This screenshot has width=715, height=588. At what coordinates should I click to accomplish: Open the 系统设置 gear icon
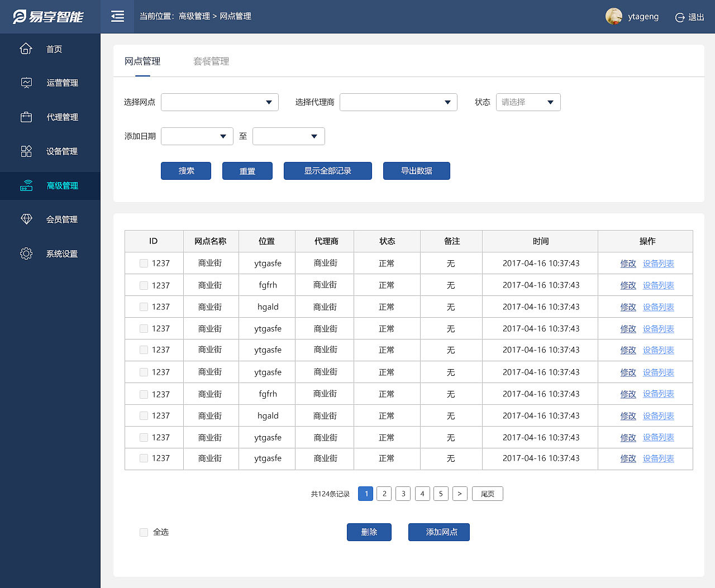pyautogui.click(x=26, y=254)
